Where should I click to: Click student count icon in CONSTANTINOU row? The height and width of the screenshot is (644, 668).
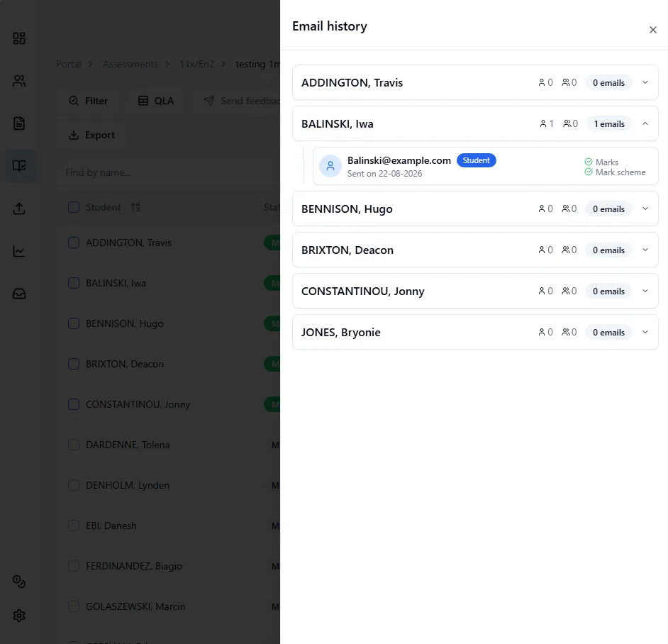coord(542,291)
